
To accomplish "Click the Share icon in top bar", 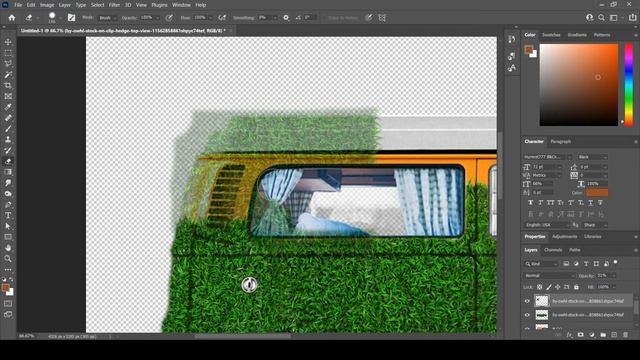I will pyautogui.click(x=633, y=18).
